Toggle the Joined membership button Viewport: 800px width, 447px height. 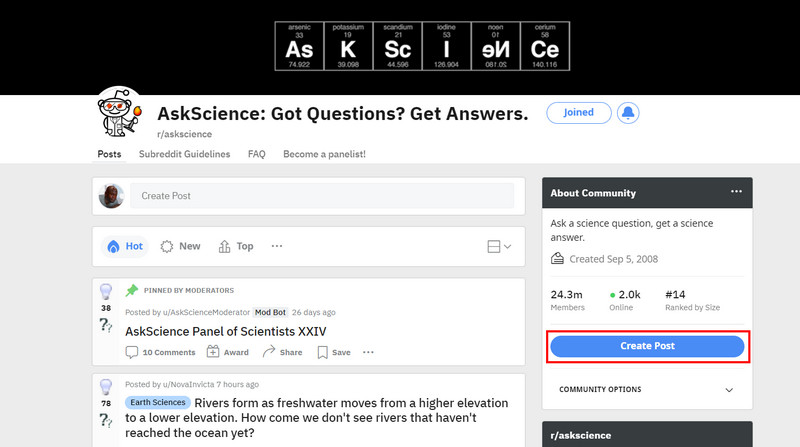pos(578,113)
